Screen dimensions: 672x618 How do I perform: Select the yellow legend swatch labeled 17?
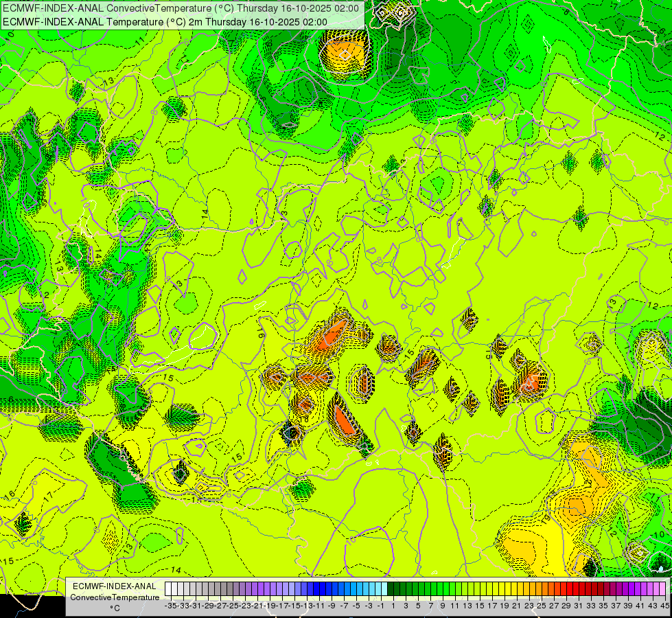tap(489, 588)
